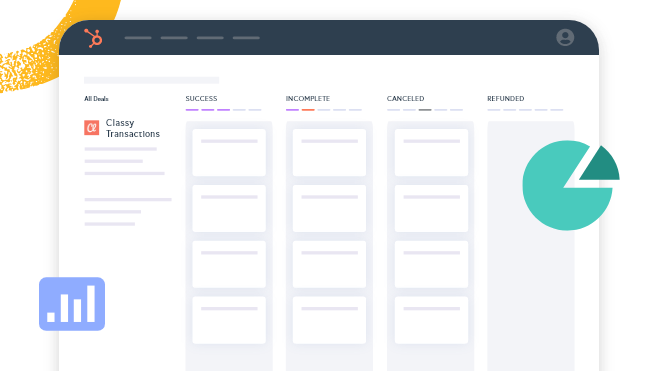
Task: Click the blue bar chart icon
Action: coord(72,304)
